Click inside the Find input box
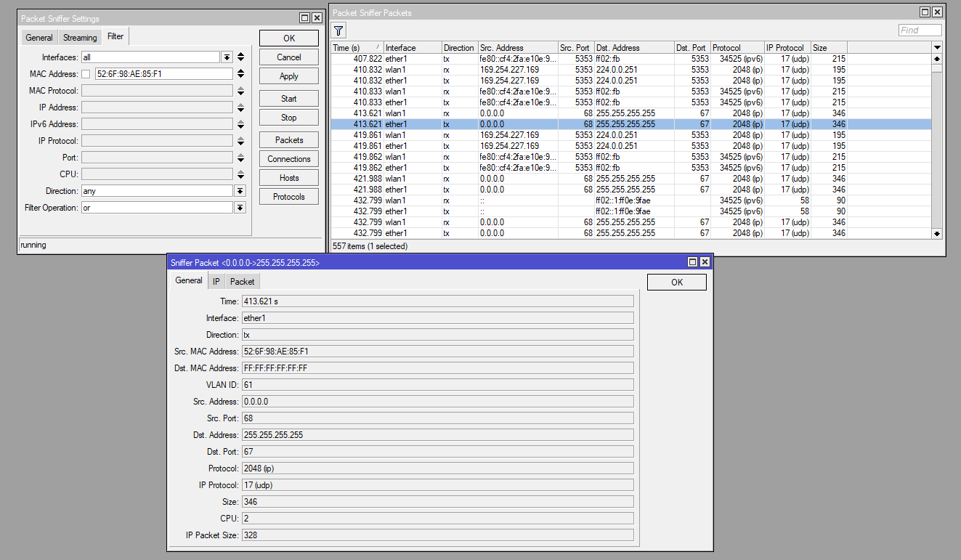The height and width of the screenshot is (560, 961). pyautogui.click(x=920, y=30)
